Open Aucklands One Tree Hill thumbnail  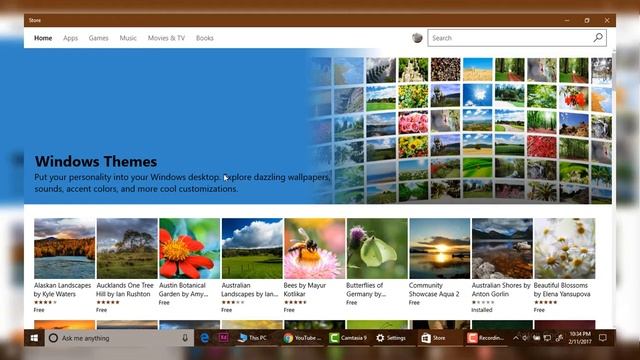coord(127,249)
